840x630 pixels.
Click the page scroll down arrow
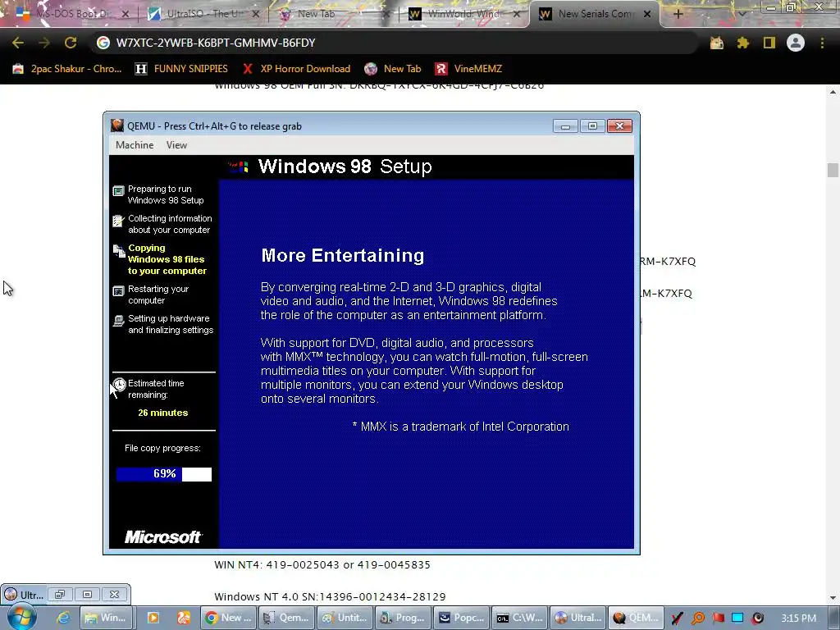pyautogui.click(x=833, y=597)
